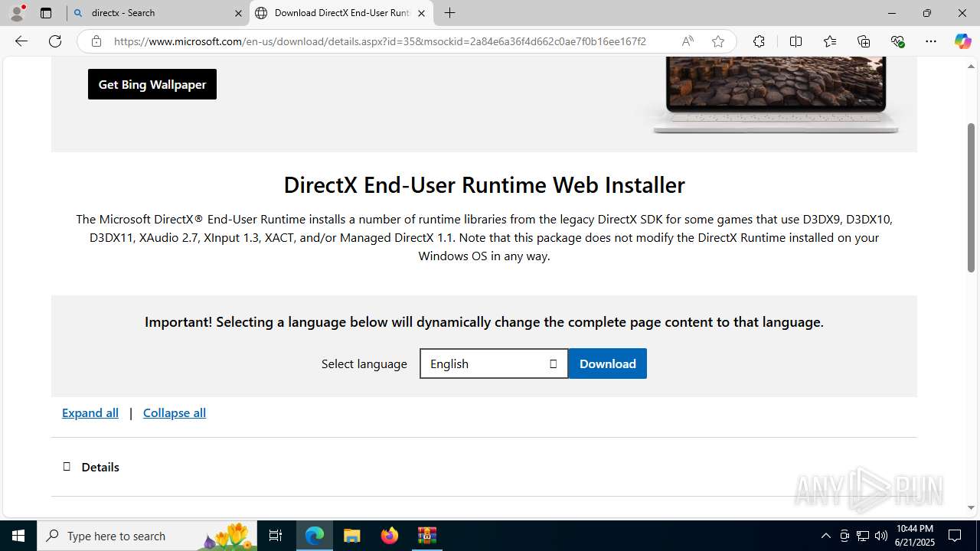Click the blue Download button

(608, 364)
